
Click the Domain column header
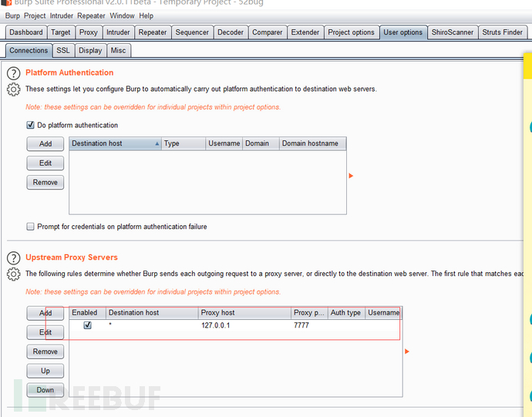click(x=261, y=143)
